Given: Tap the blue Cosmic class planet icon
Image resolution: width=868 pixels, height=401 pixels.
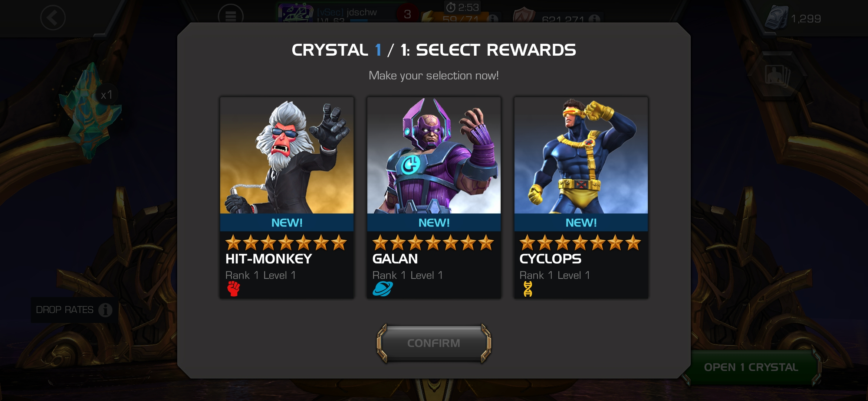Looking at the screenshot, I should [382, 288].
